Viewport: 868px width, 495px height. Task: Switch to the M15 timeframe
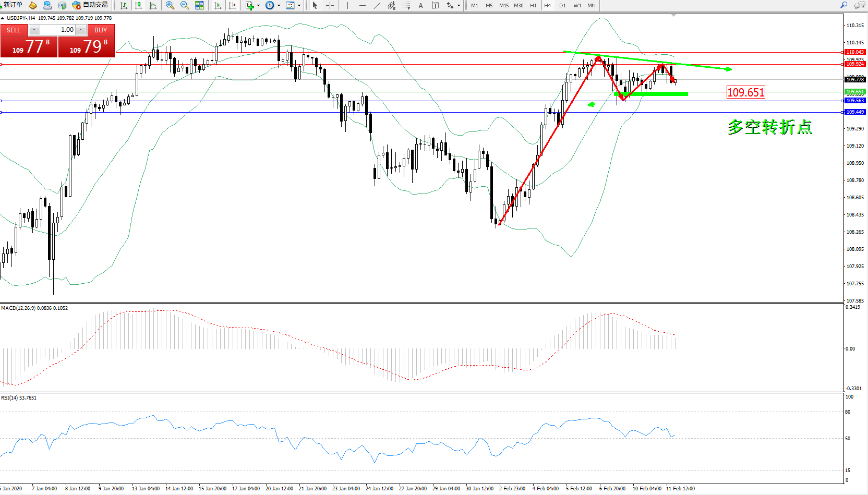503,5
